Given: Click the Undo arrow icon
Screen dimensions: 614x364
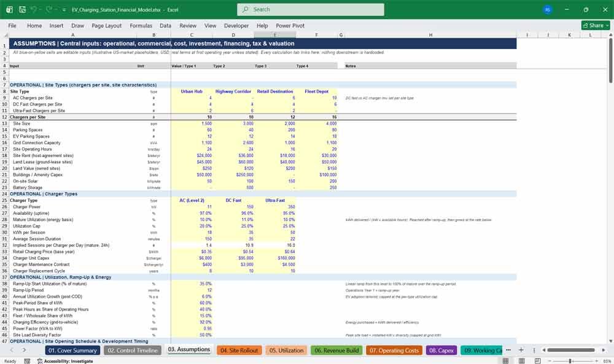Looking at the screenshot, I should 34,9.
